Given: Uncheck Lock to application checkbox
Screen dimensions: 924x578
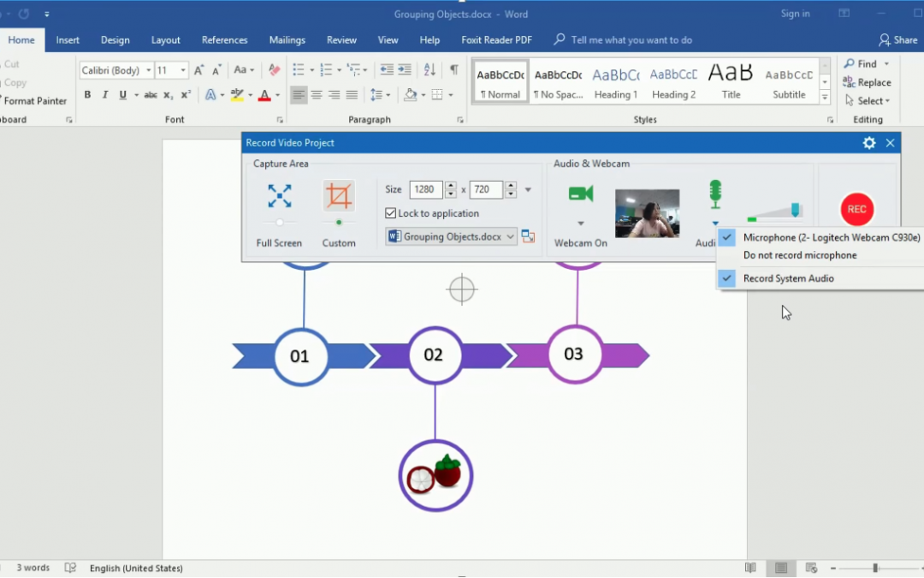Looking at the screenshot, I should (391, 213).
